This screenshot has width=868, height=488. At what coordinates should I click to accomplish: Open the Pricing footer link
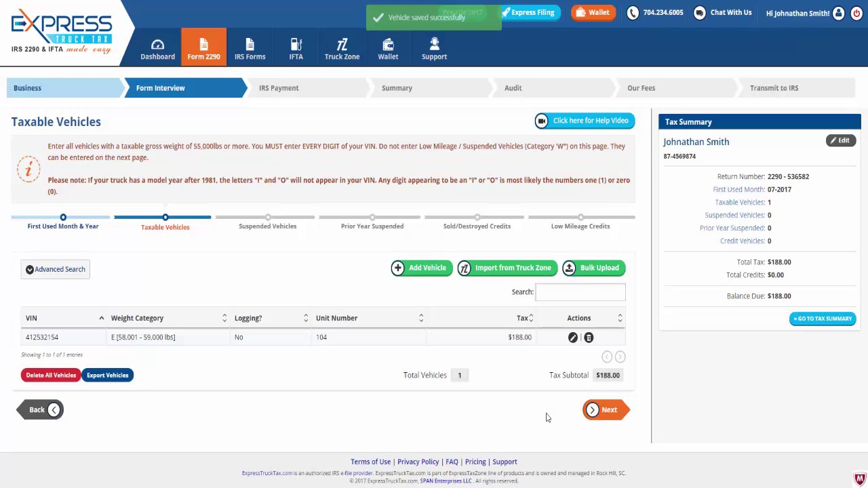(475, 462)
